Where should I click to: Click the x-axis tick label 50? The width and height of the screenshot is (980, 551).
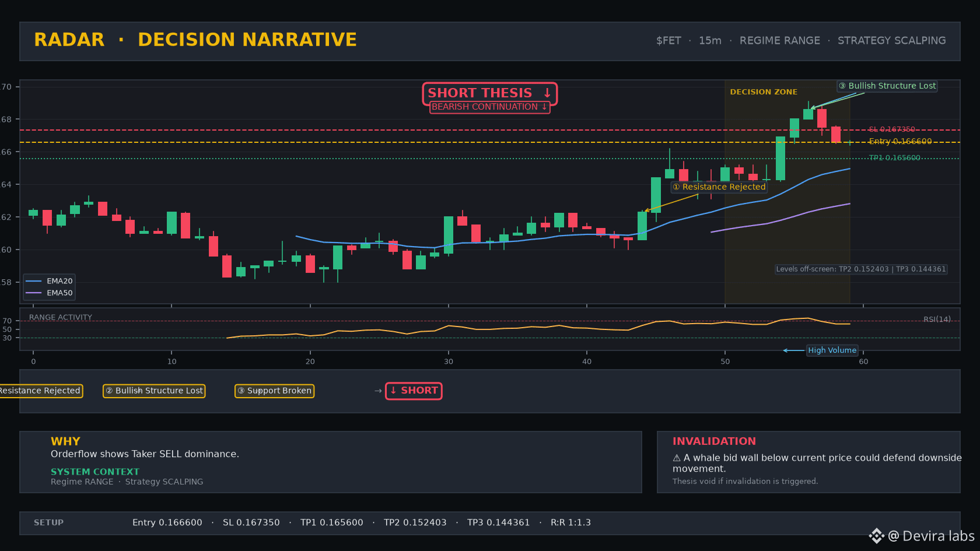tap(724, 362)
